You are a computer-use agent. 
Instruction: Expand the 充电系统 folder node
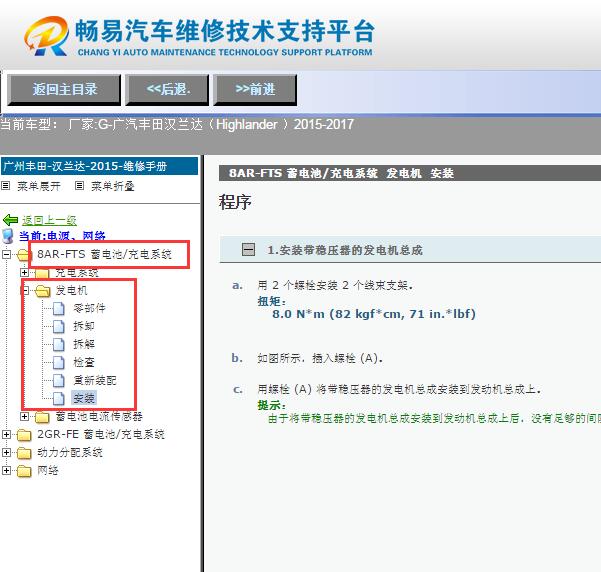coord(24,273)
